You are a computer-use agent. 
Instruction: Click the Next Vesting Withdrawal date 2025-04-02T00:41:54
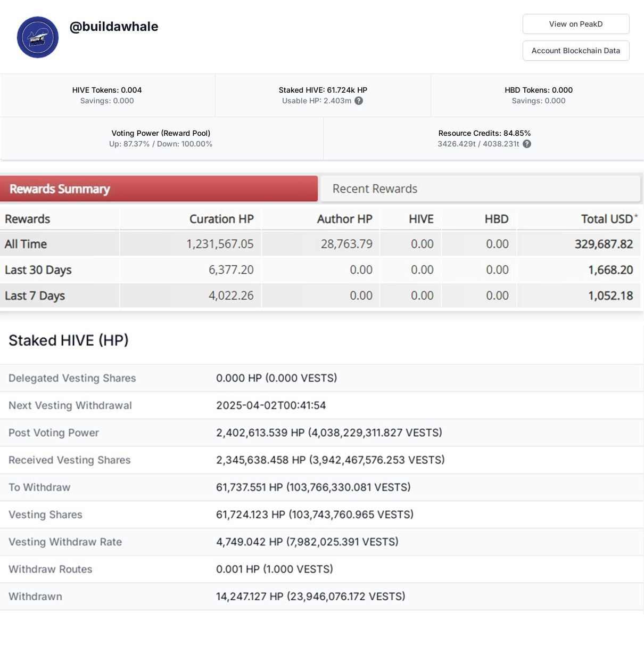pos(271,405)
